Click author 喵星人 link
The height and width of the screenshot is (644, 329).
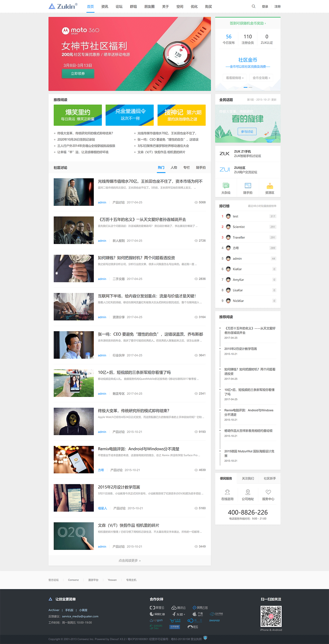(103, 508)
